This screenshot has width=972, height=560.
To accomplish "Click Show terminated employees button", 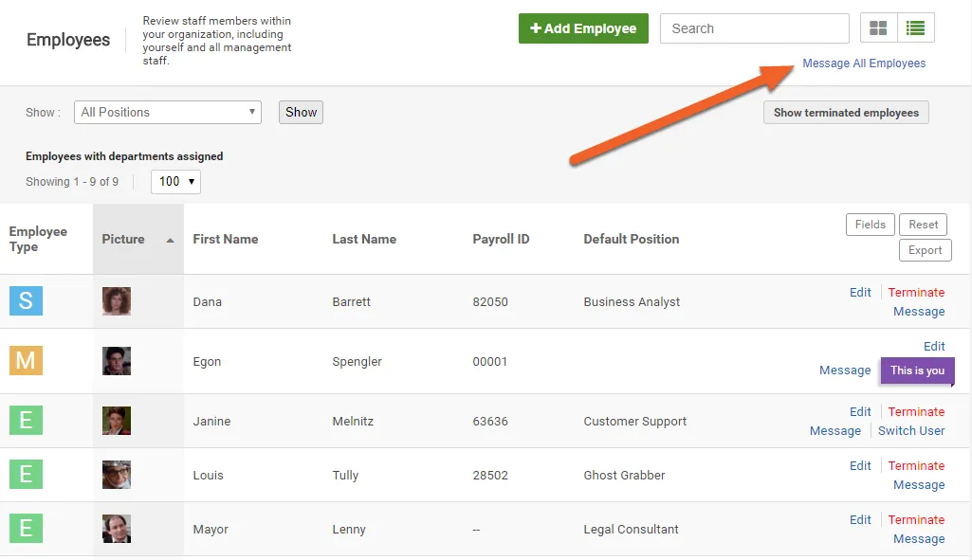I will click(x=846, y=112).
